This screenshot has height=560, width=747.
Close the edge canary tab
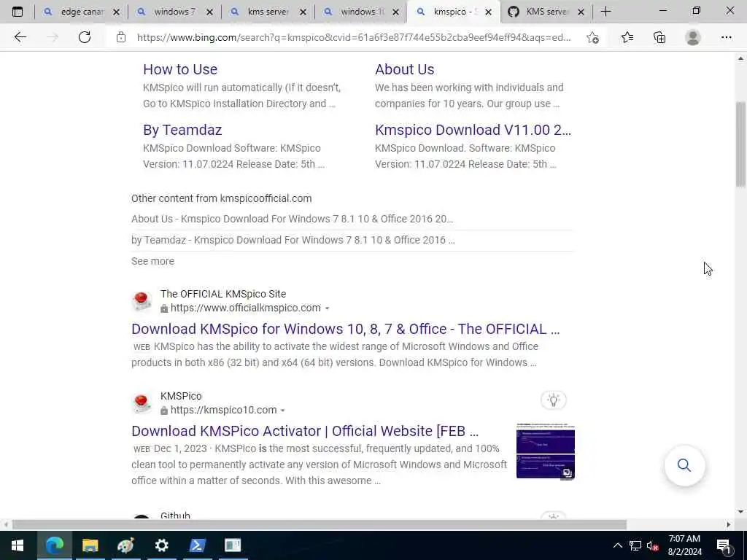coord(116,12)
